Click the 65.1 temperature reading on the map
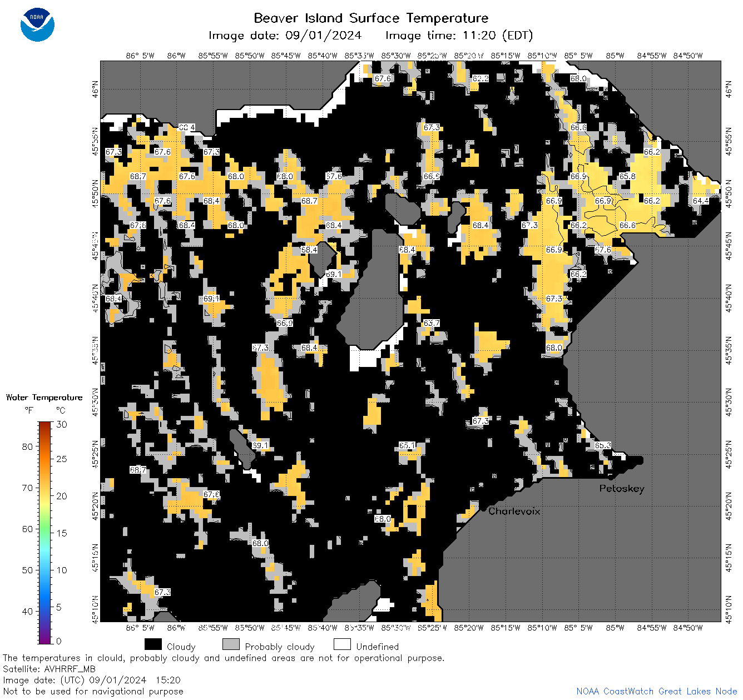 click(x=407, y=445)
